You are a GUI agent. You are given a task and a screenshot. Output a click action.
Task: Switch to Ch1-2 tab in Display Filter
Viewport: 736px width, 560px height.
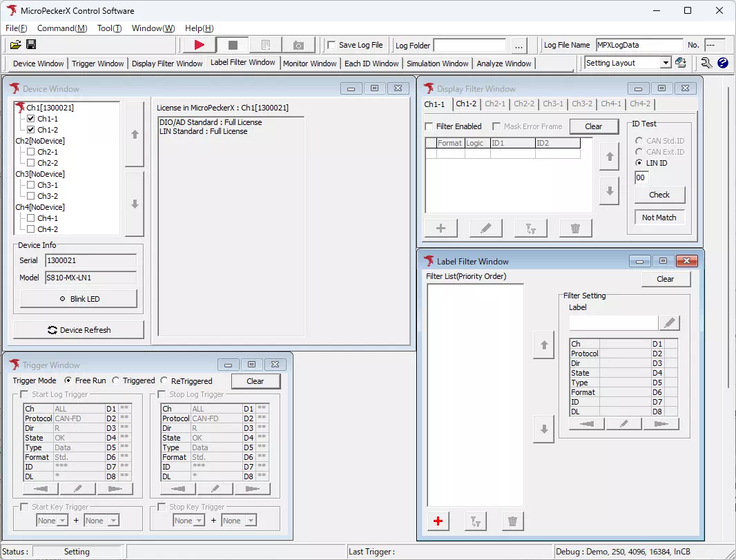(x=466, y=104)
